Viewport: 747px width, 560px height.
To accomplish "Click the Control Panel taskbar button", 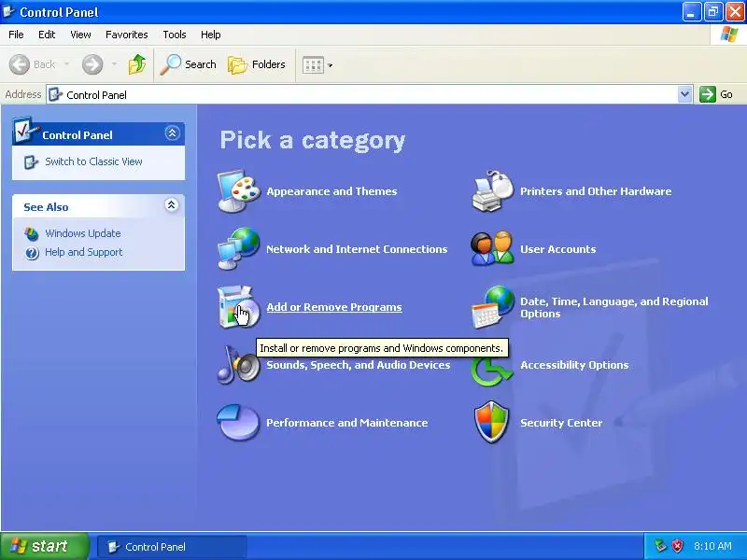I will click(x=172, y=547).
